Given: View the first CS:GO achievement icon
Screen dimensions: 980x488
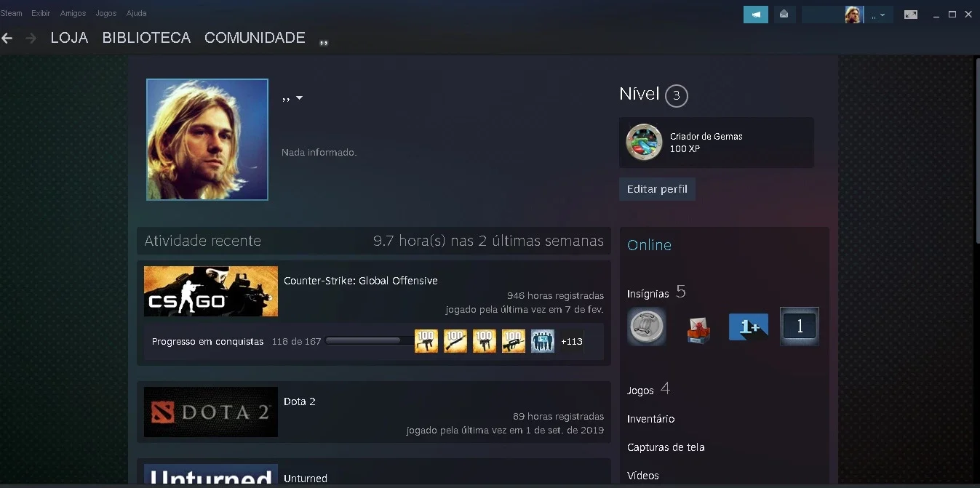Looking at the screenshot, I should 426,341.
